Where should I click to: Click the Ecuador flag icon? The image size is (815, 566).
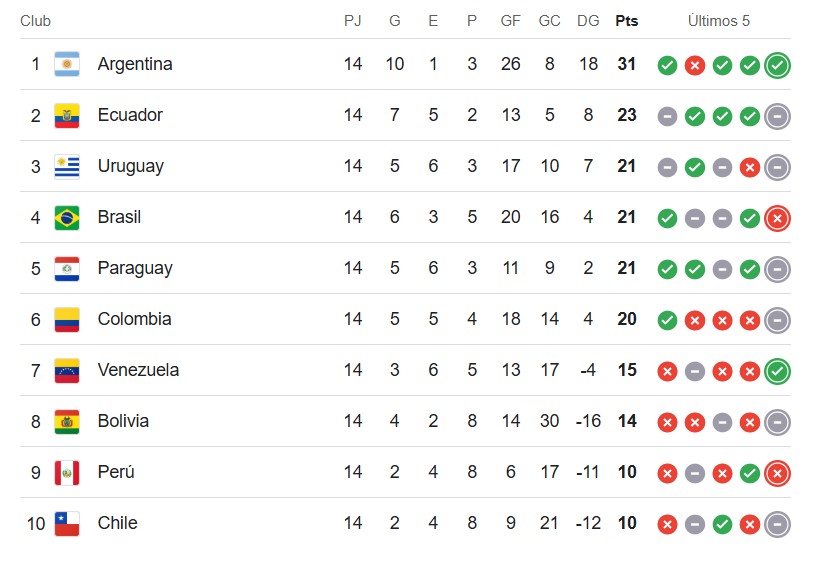coord(67,115)
